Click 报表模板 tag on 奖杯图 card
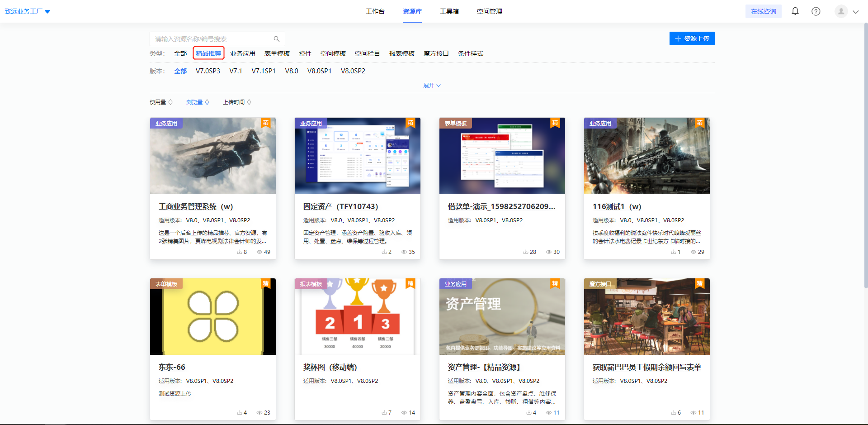 (x=311, y=284)
